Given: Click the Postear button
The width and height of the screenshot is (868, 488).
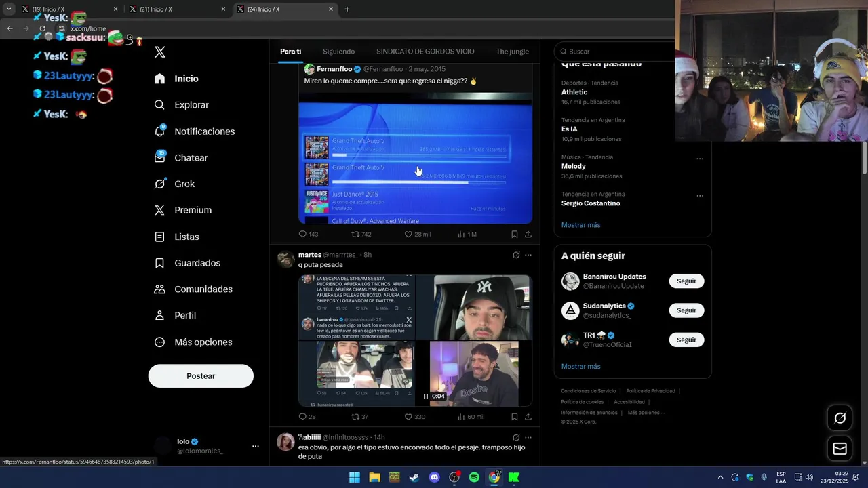Looking at the screenshot, I should [201, 376].
